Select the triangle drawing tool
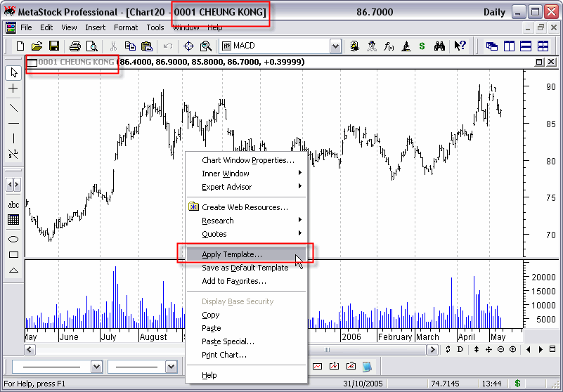This screenshot has height=392, width=563. (13, 270)
